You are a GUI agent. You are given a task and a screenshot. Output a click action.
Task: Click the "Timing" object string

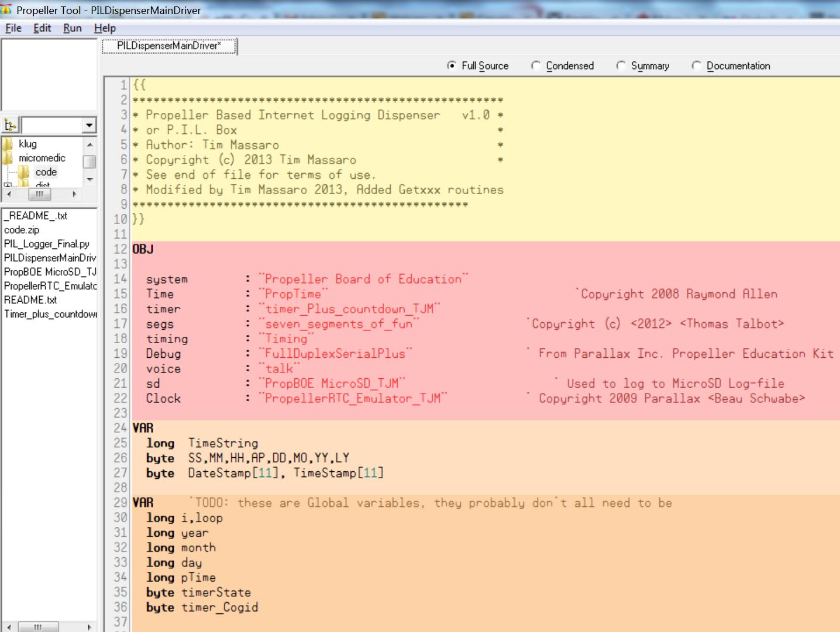pos(287,339)
